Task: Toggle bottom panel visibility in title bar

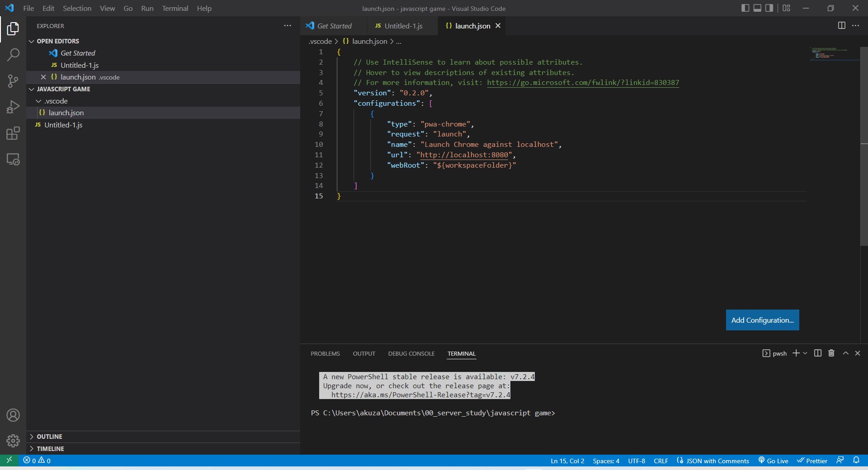Action: [757, 8]
